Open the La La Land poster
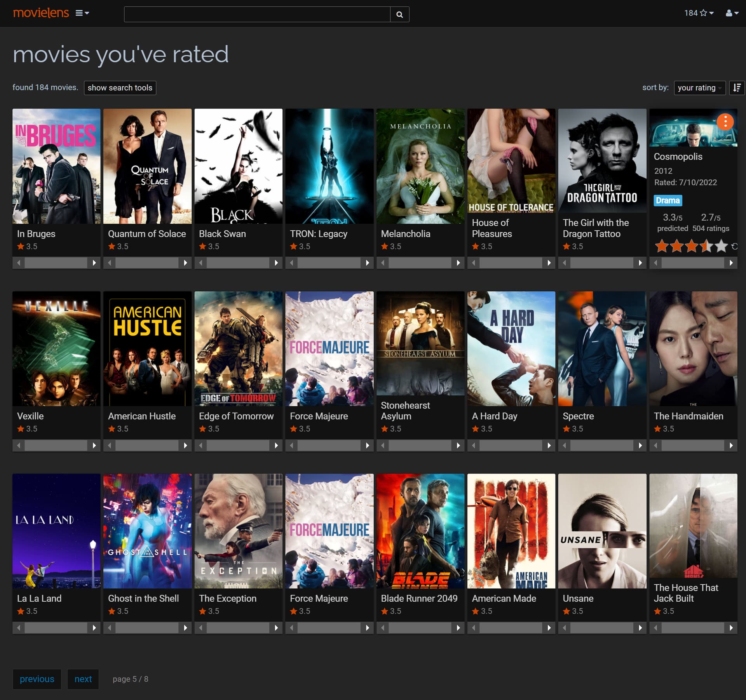The image size is (746, 700). tap(56, 531)
